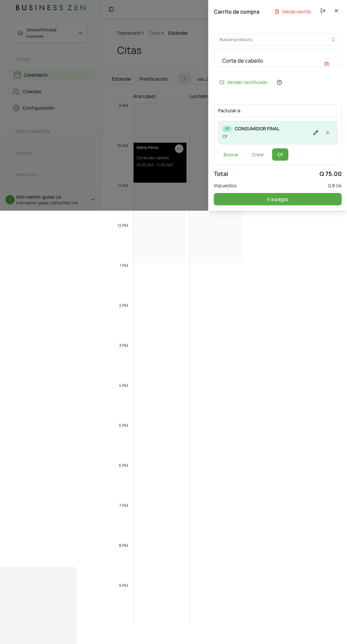Edit CONSUMIDOR FINAL with the pencil icon

tap(316, 133)
